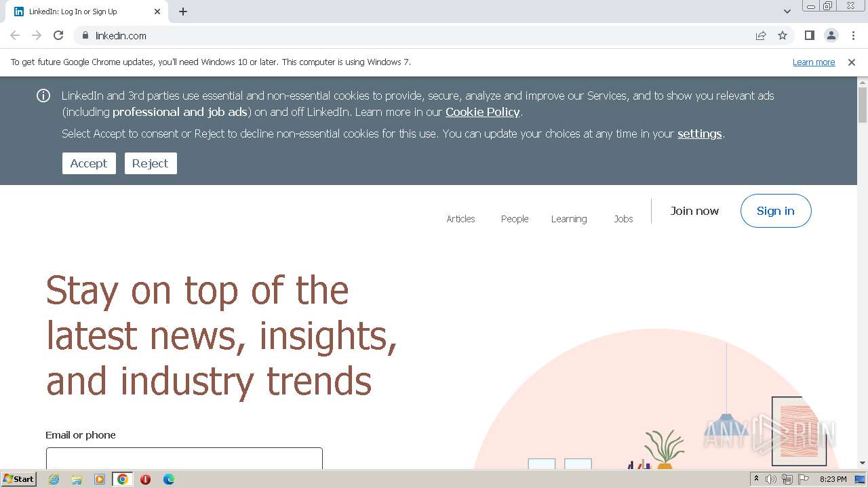Open the volume speaker tray icon
This screenshot has height=488, width=868.
click(771, 479)
